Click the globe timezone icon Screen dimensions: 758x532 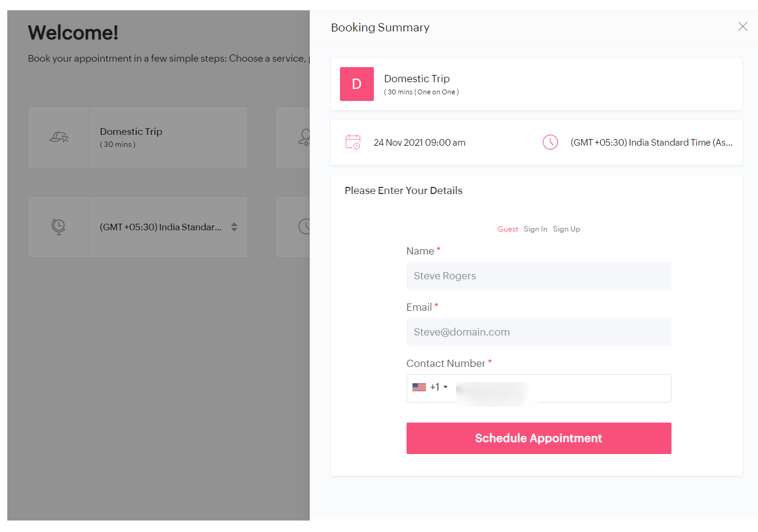(59, 227)
